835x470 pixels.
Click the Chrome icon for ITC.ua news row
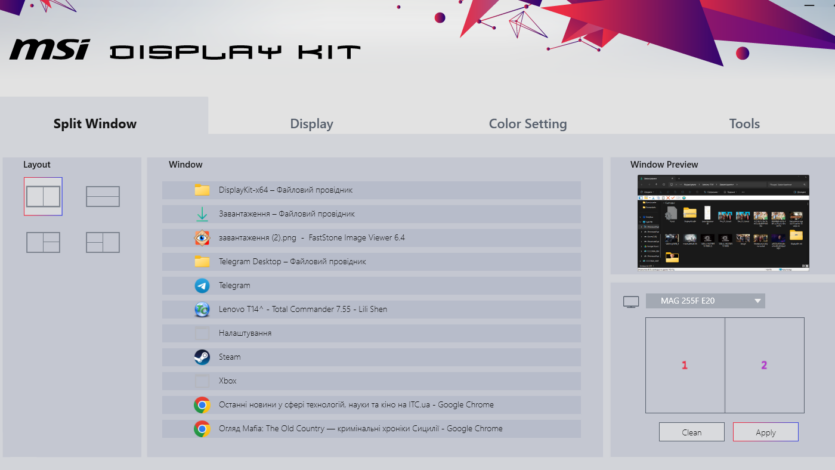click(x=202, y=405)
